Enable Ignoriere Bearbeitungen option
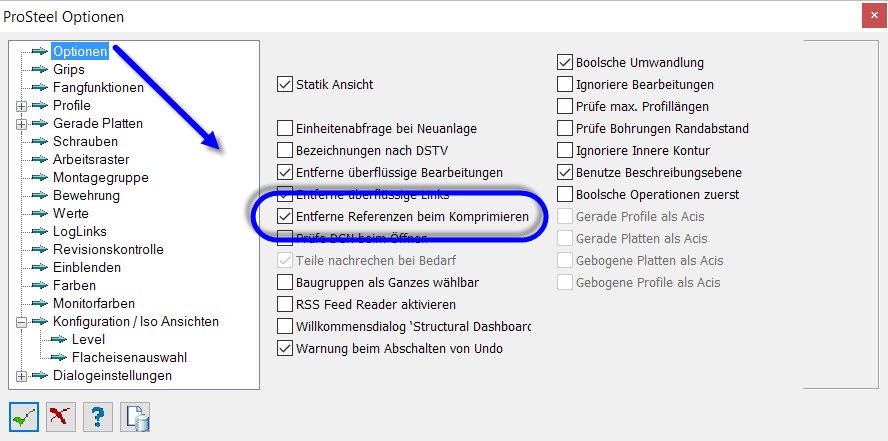Viewport: 888px width, 441px height. pos(565,84)
